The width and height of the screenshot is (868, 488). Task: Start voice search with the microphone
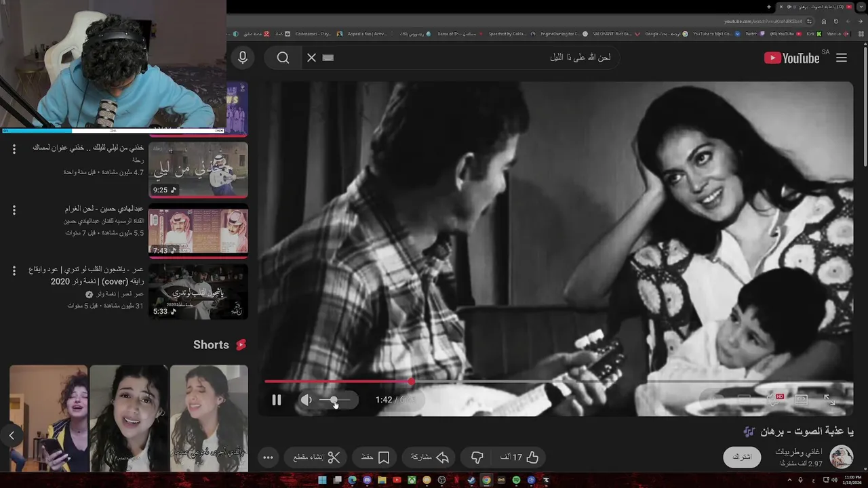tap(243, 58)
